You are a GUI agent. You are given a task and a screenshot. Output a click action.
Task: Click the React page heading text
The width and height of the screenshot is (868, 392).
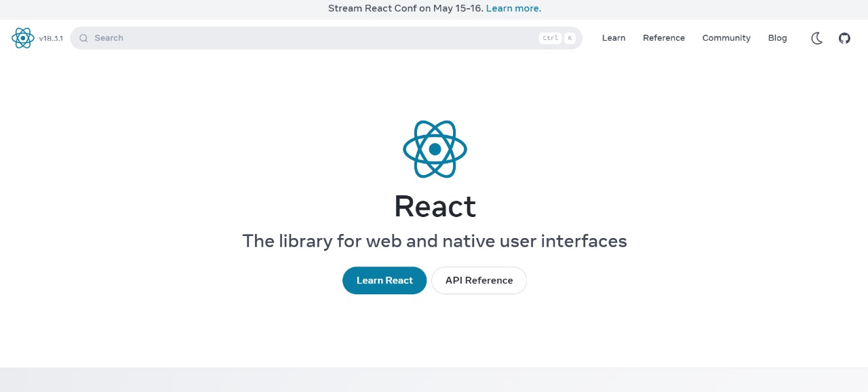pos(434,207)
